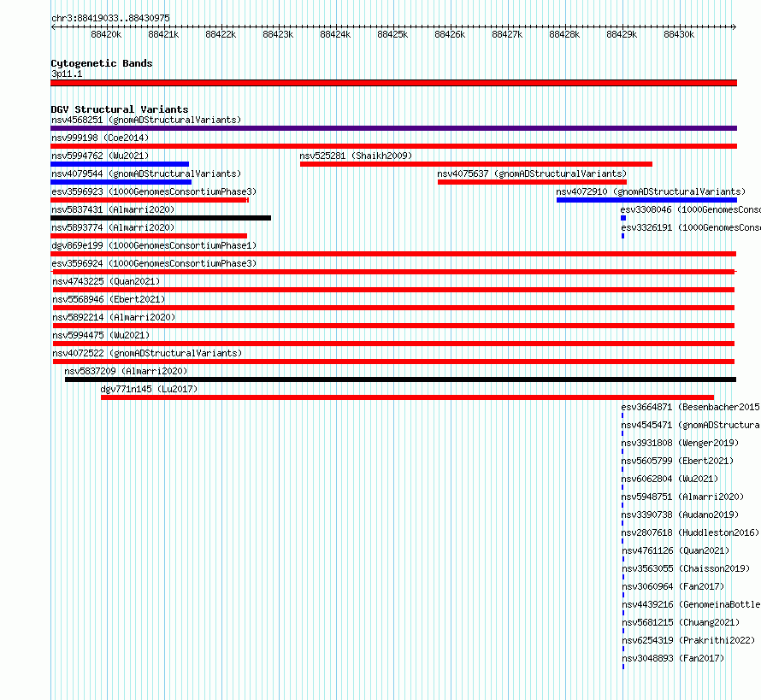Image resolution: width=761 pixels, height=700 pixels.
Task: Click the Cytogenetic Bands track title
Action: point(102,63)
